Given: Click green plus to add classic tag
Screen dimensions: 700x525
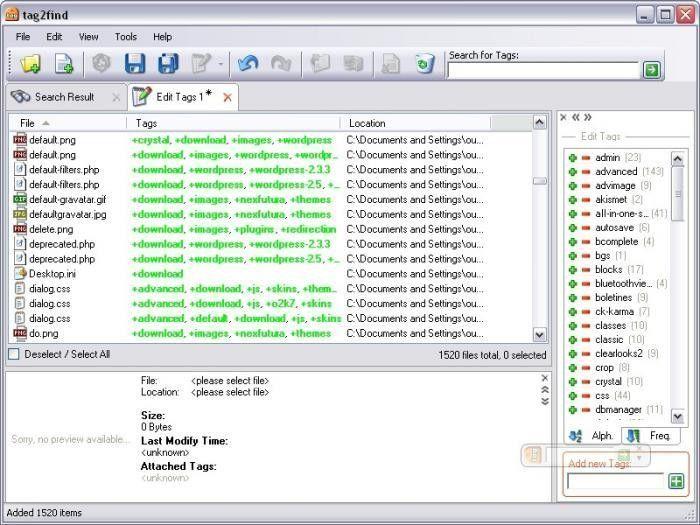Looking at the screenshot, I should (573, 340).
